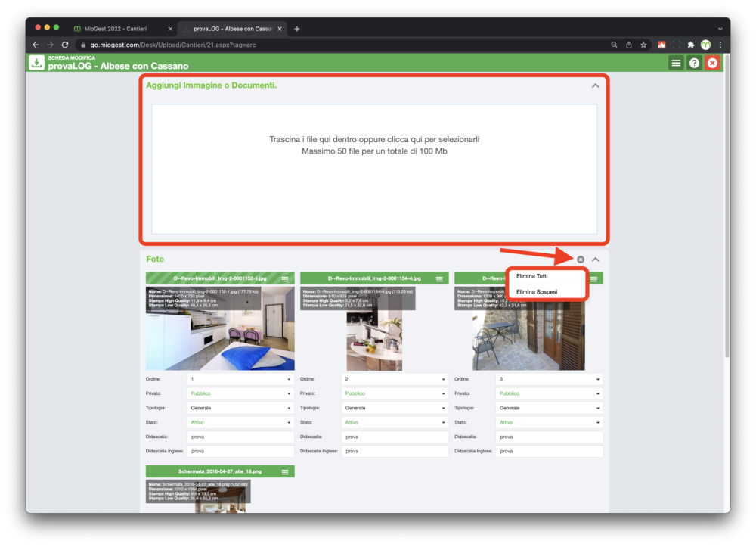Screen dimensions: 756x547
Task: Click the D--Revo-Immobili_Img-2-0001154-4.jpg card title
Action: point(374,279)
